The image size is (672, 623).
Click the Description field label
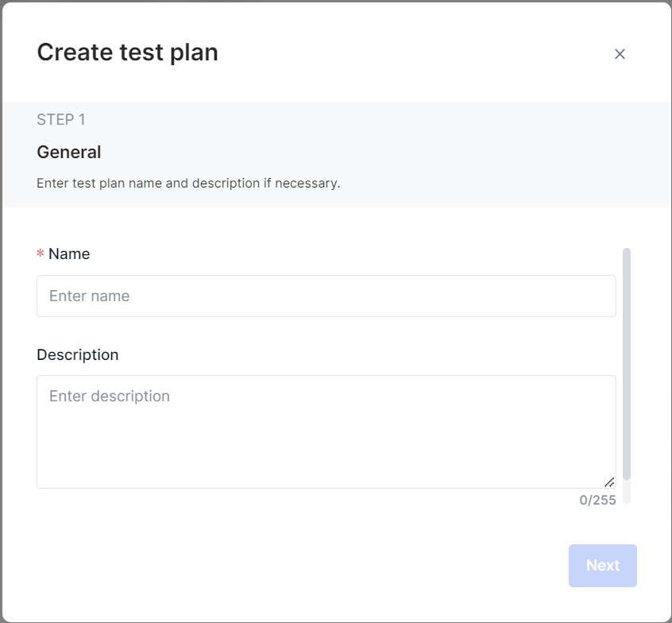coord(78,355)
